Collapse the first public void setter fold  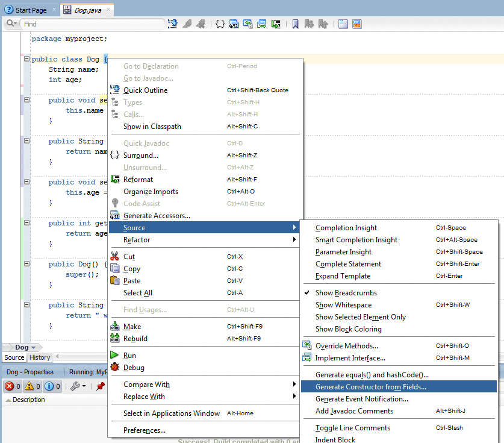(26, 99)
